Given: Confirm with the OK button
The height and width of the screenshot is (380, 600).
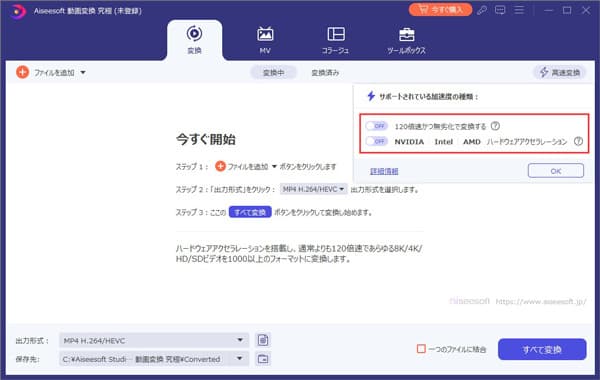Looking at the screenshot, I should point(556,171).
